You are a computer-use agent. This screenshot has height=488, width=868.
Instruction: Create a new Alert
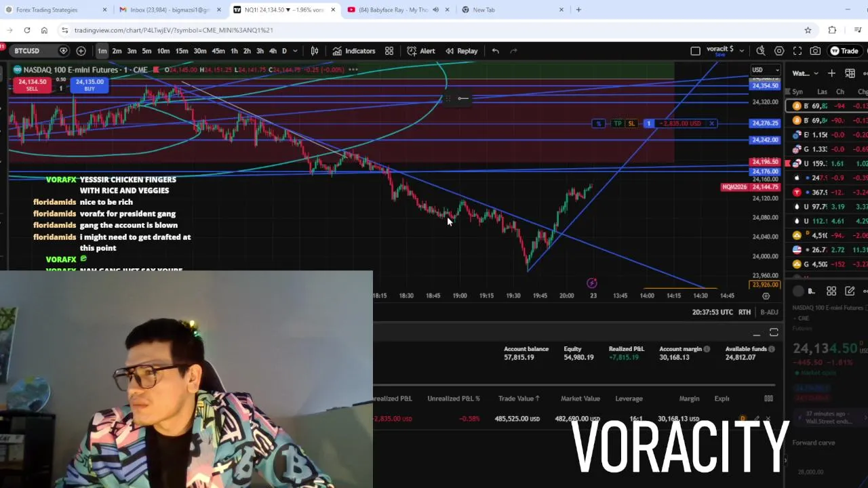(421, 51)
